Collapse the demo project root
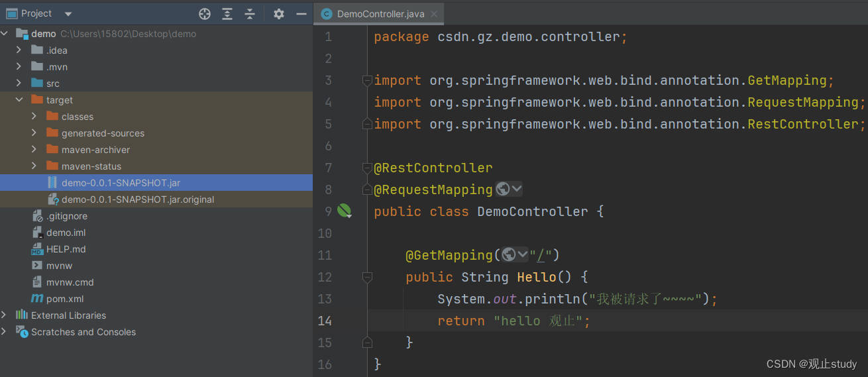This screenshot has height=377, width=868. [5, 34]
